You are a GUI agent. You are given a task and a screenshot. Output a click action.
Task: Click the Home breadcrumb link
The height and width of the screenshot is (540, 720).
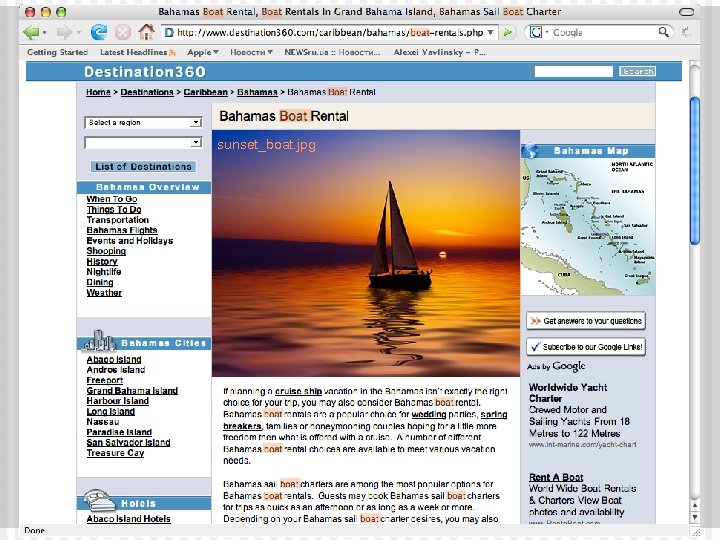(x=98, y=92)
